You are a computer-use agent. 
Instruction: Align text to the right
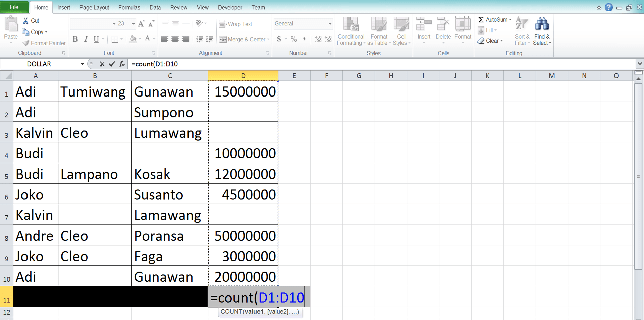pyautogui.click(x=185, y=39)
